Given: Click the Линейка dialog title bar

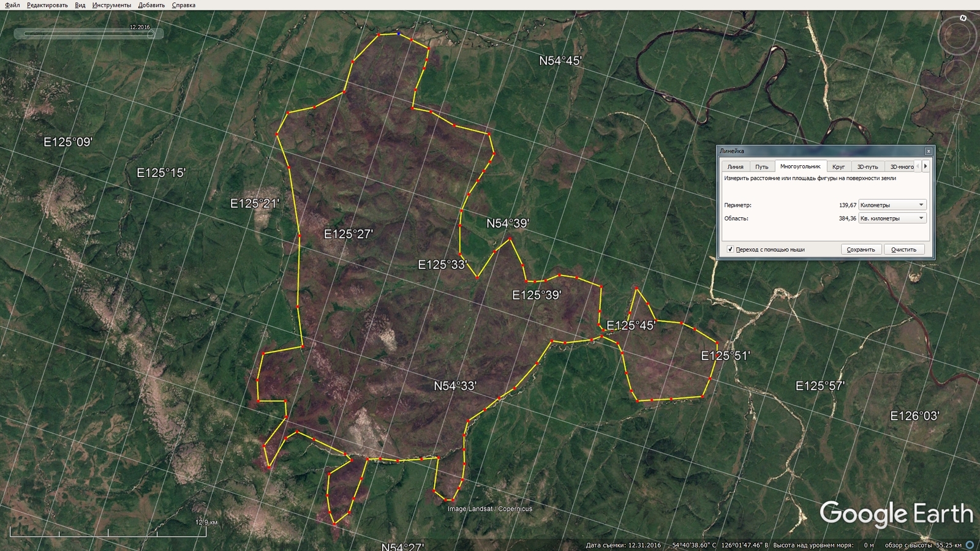Looking at the screenshot, I should [x=821, y=151].
